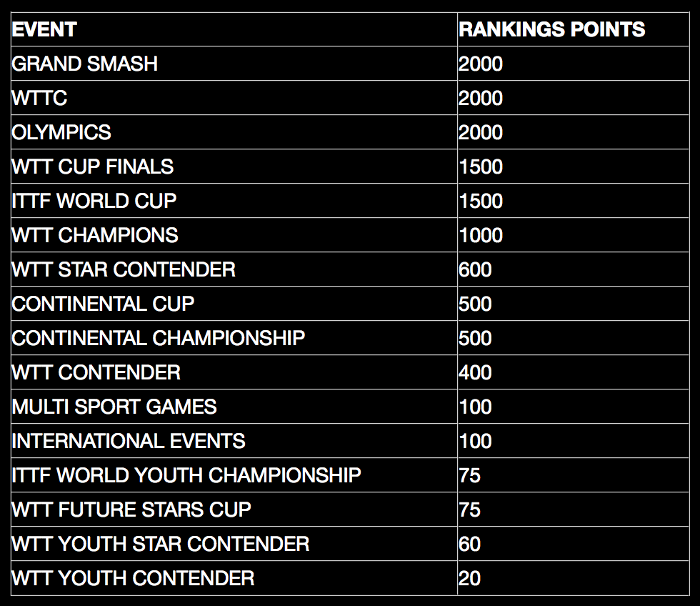Screen dimensions: 700x606
Task: Select the WTT YOUTH CONTENDER cell
Action: [x=133, y=578]
